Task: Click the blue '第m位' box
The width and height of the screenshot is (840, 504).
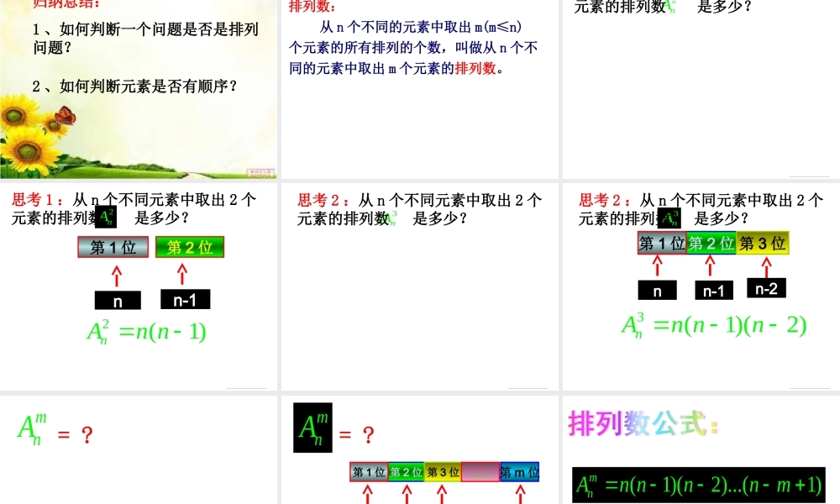Action: point(520,472)
